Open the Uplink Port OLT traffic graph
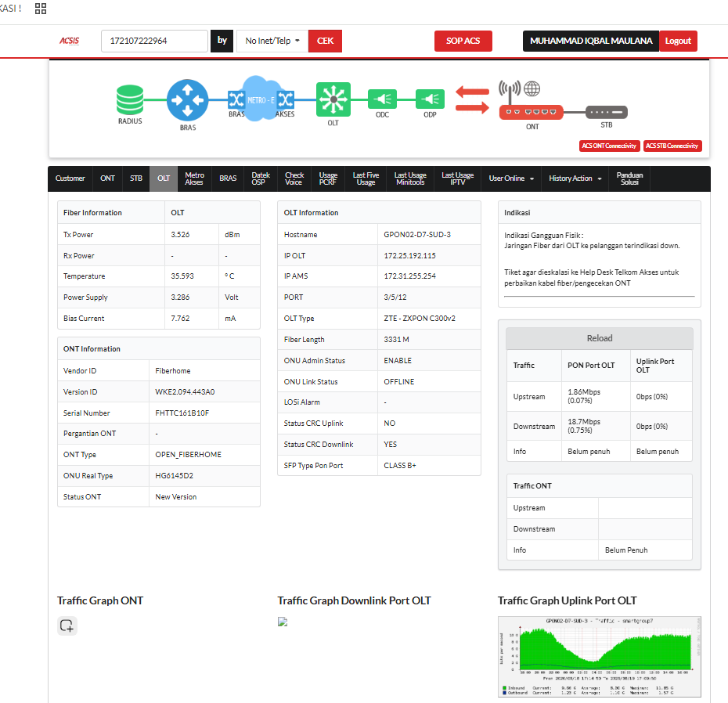The height and width of the screenshot is (703, 728). pos(600,657)
